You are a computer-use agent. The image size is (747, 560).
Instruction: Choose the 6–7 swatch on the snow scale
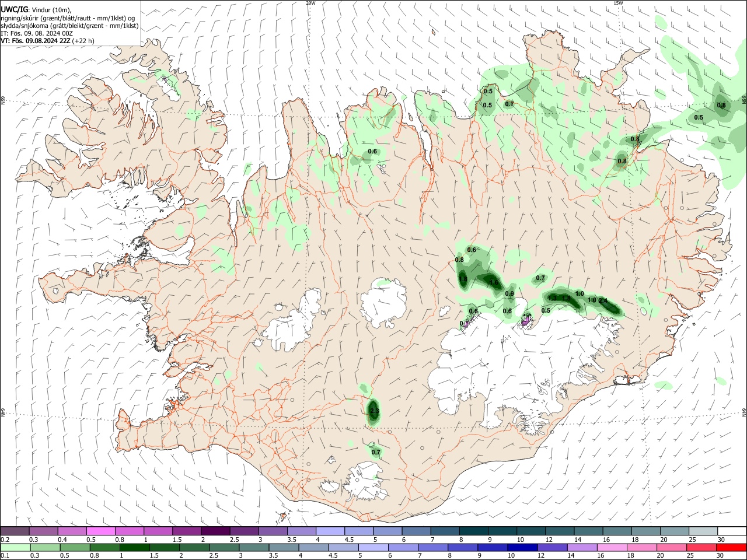[x=416, y=531]
